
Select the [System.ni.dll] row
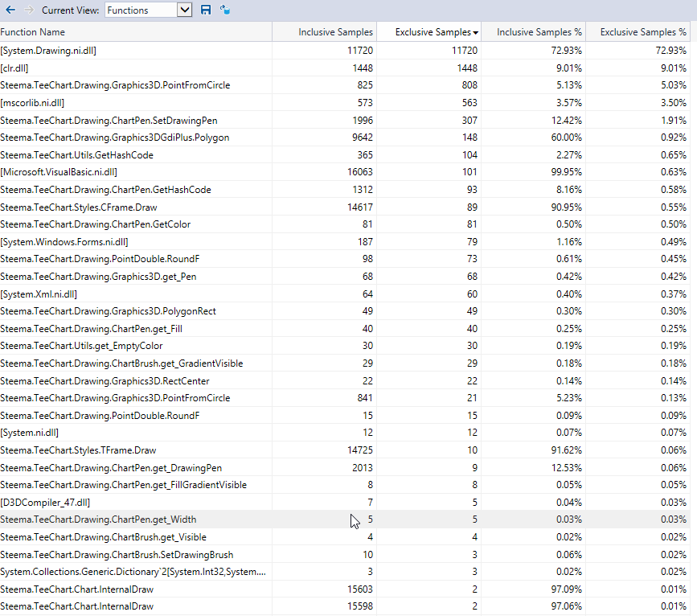[345, 433]
